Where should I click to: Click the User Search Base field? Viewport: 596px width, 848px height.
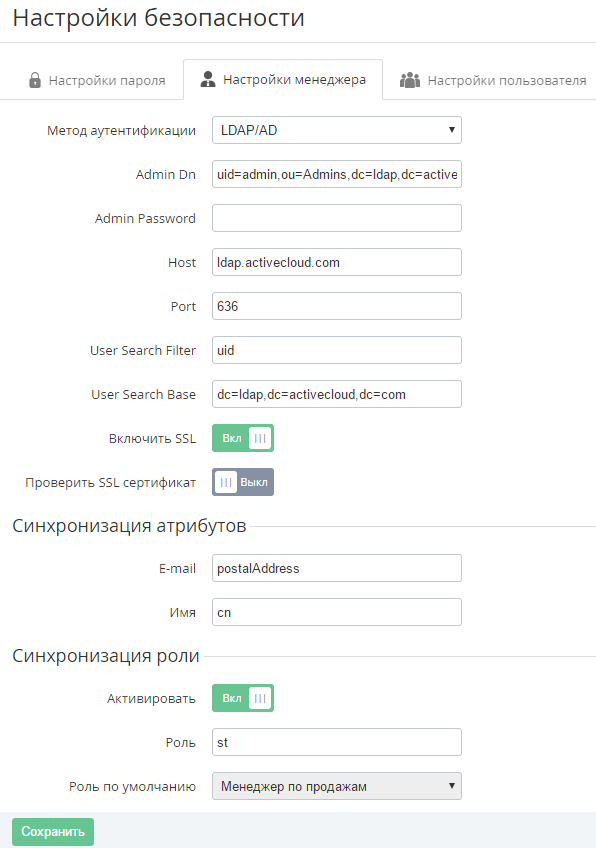[x=337, y=394]
